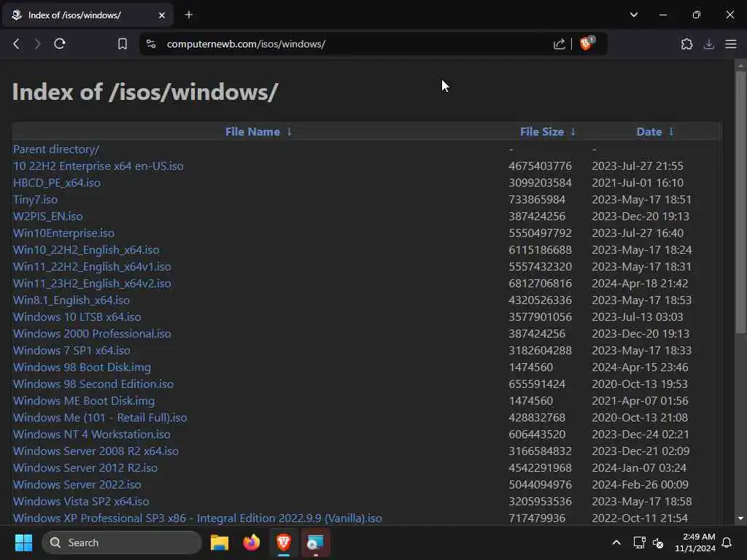Click the Tiny7.iso file link
This screenshot has height=560, width=747.
[35, 200]
